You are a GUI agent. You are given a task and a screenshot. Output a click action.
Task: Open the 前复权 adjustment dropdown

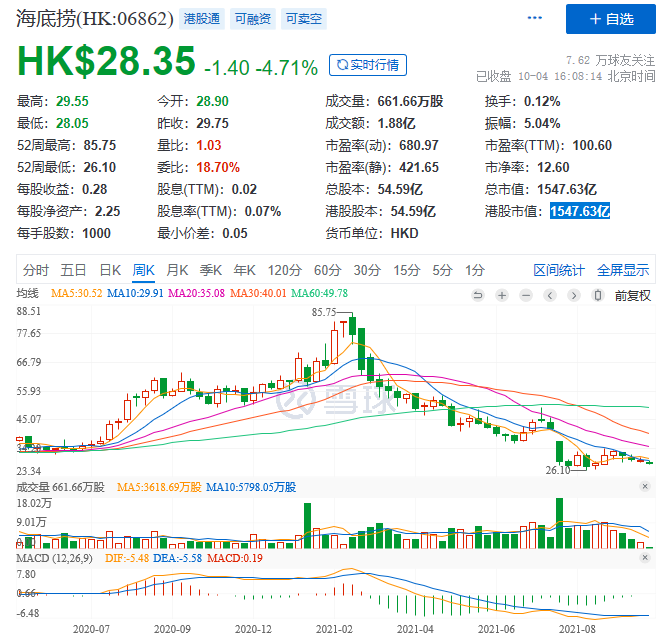tap(633, 295)
